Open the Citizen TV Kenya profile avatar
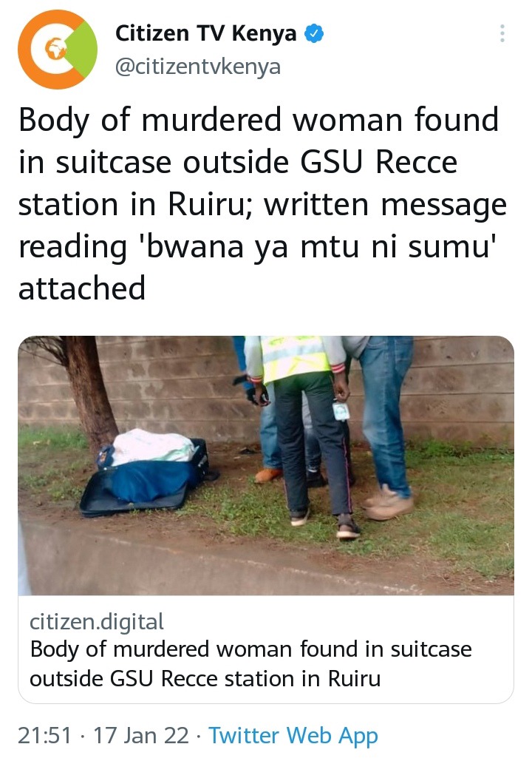Image resolution: width=532 pixels, height=761 pixels. coord(58,50)
